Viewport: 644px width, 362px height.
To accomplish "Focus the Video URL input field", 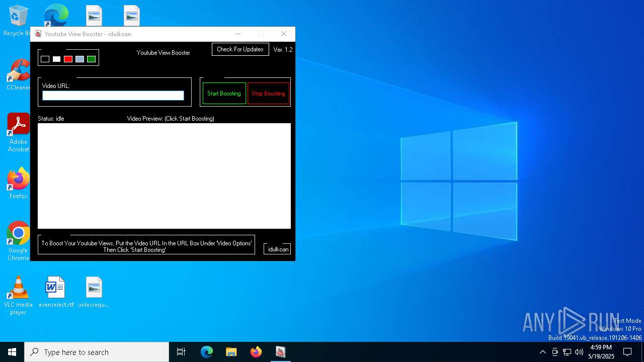I will point(113,96).
